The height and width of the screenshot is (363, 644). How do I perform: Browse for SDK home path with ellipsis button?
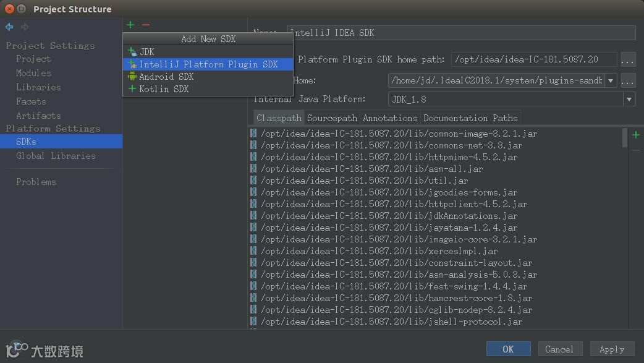[x=627, y=59]
